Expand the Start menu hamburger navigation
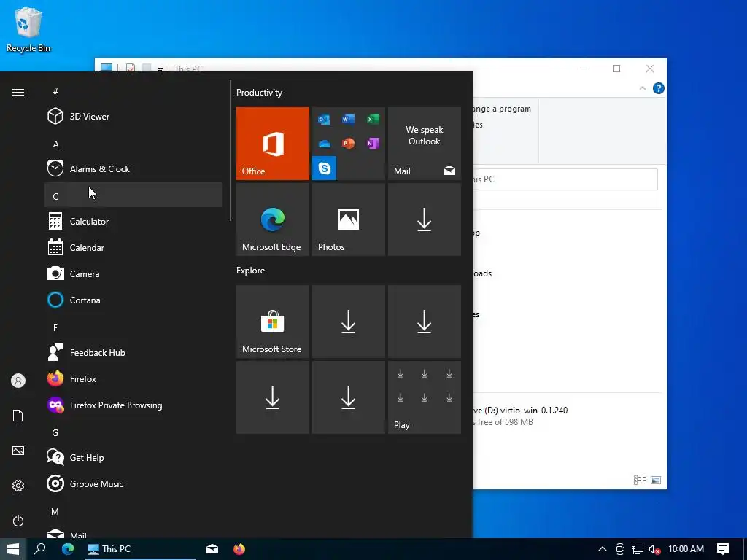 [x=18, y=92]
